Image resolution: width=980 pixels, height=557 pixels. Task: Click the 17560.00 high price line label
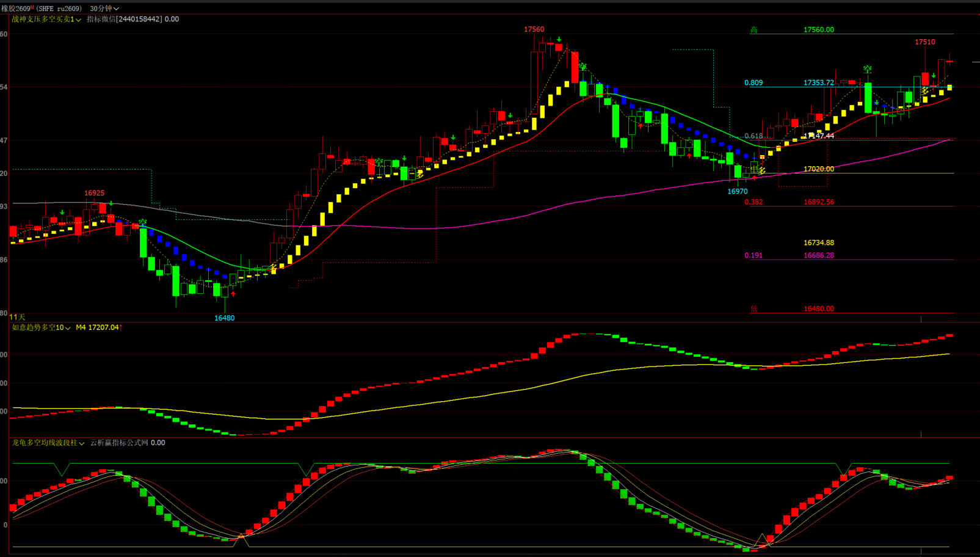(818, 30)
